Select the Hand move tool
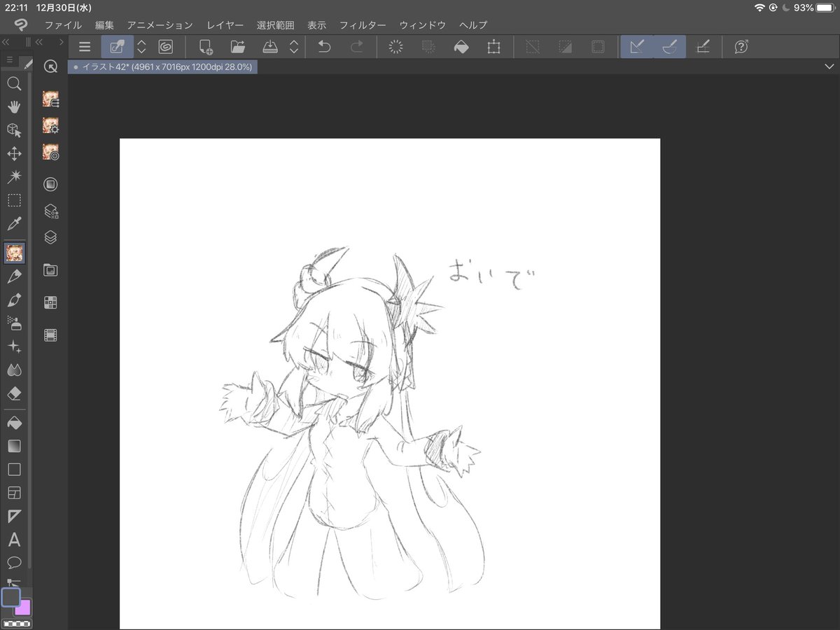Image resolution: width=840 pixels, height=630 pixels. point(13,107)
